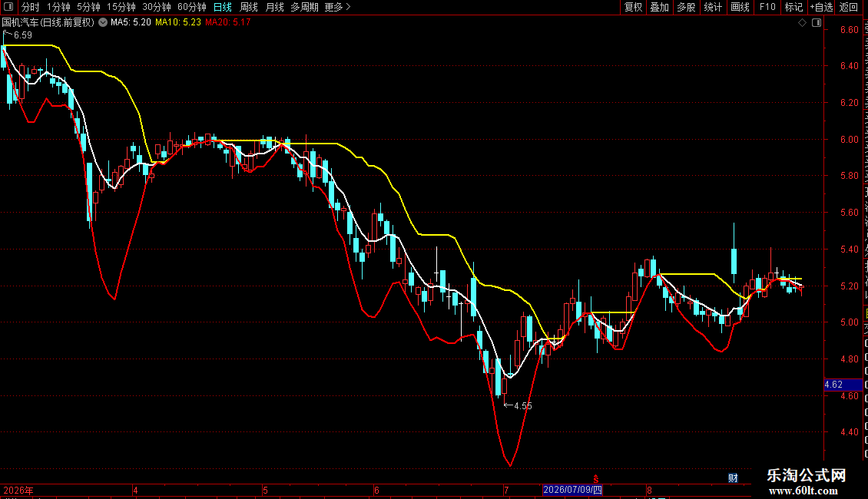Click the 统计 statistics button
The image size is (868, 499).
click(712, 7)
